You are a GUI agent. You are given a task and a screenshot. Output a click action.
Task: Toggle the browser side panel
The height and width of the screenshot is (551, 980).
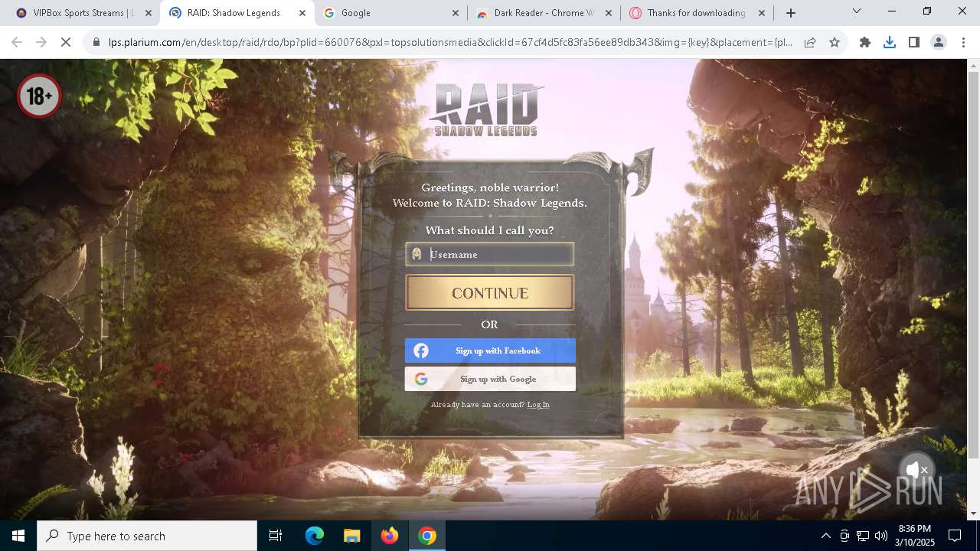[914, 42]
